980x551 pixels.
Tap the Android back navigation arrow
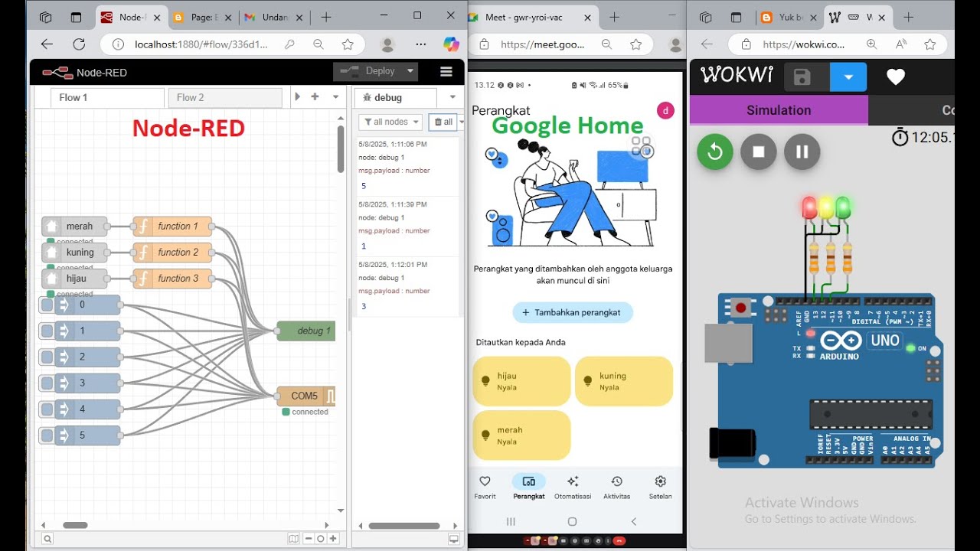point(633,521)
